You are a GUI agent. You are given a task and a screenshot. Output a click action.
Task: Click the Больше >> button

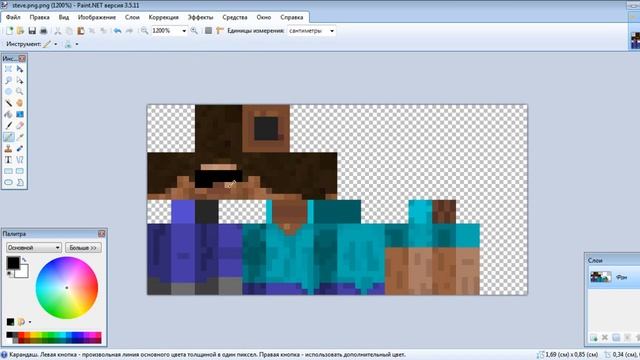coord(83,248)
